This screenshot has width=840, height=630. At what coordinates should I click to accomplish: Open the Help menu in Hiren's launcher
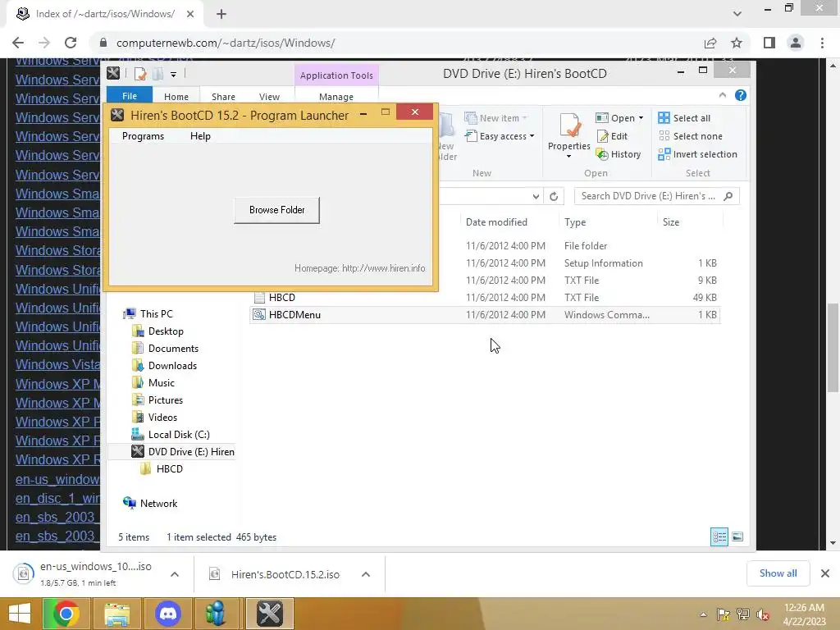[x=200, y=136]
